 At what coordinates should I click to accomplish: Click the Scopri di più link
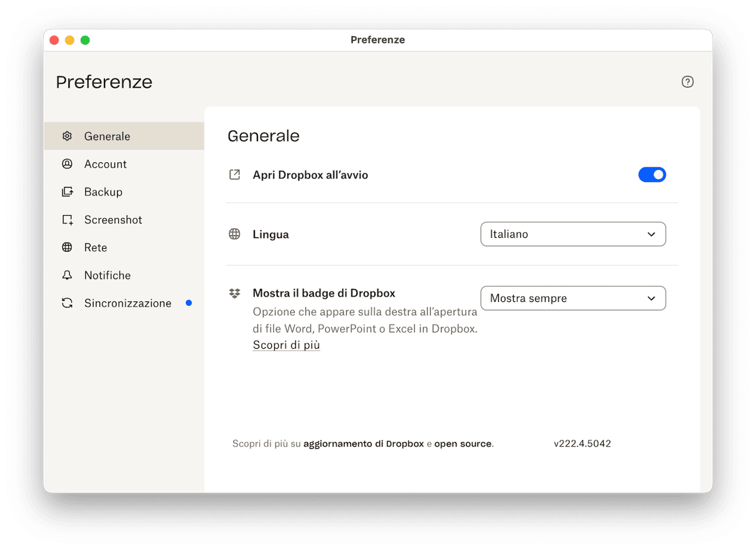[286, 345]
